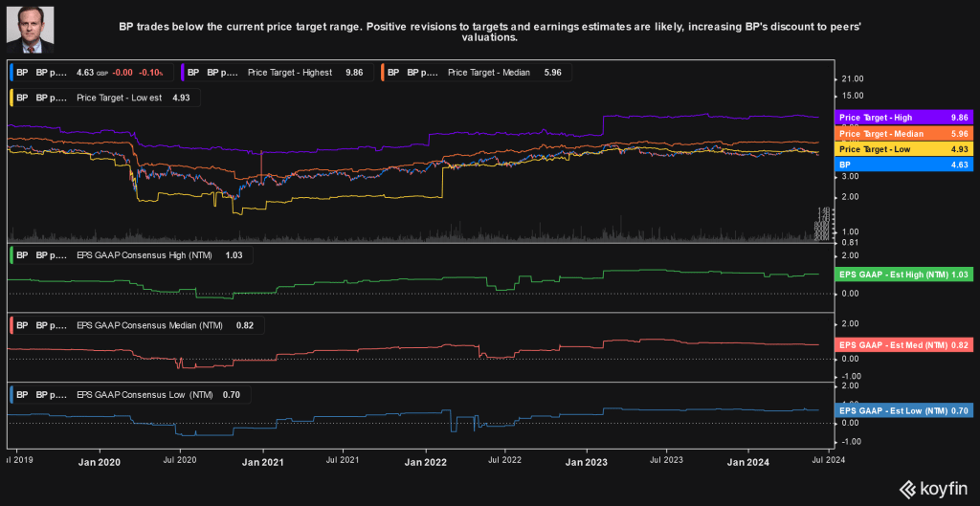The height and width of the screenshot is (506, 980).
Task: Click the blue EPS Consensus Low color marker
Action: pos(11,394)
